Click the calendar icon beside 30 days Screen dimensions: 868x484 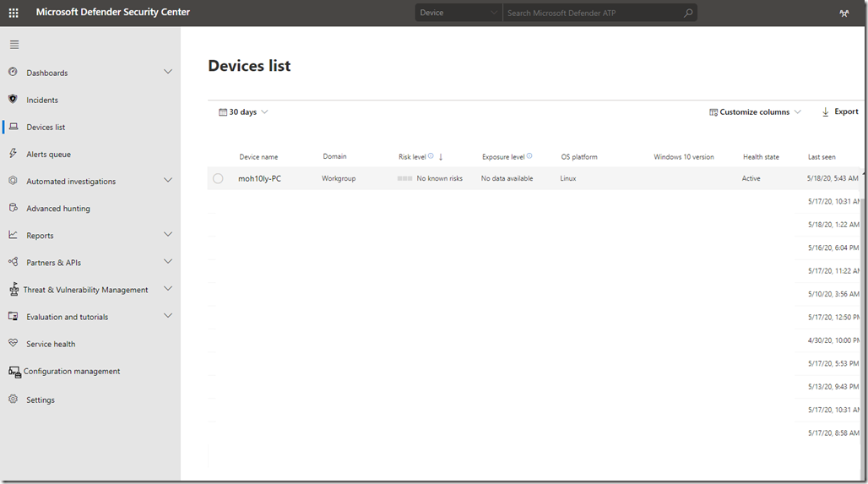(x=223, y=111)
